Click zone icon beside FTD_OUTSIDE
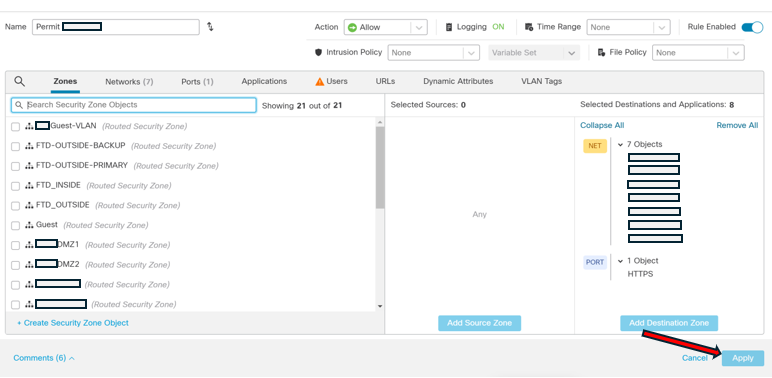This screenshot has width=772, height=378. click(29, 205)
